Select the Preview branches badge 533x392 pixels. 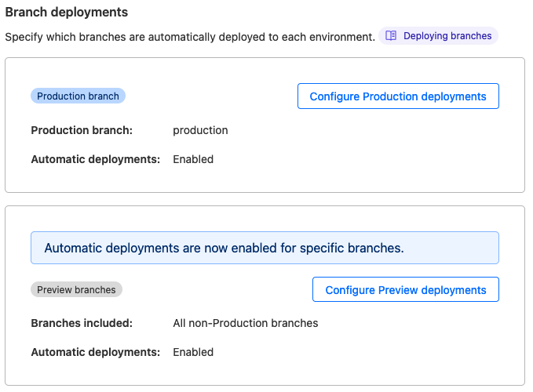76,289
